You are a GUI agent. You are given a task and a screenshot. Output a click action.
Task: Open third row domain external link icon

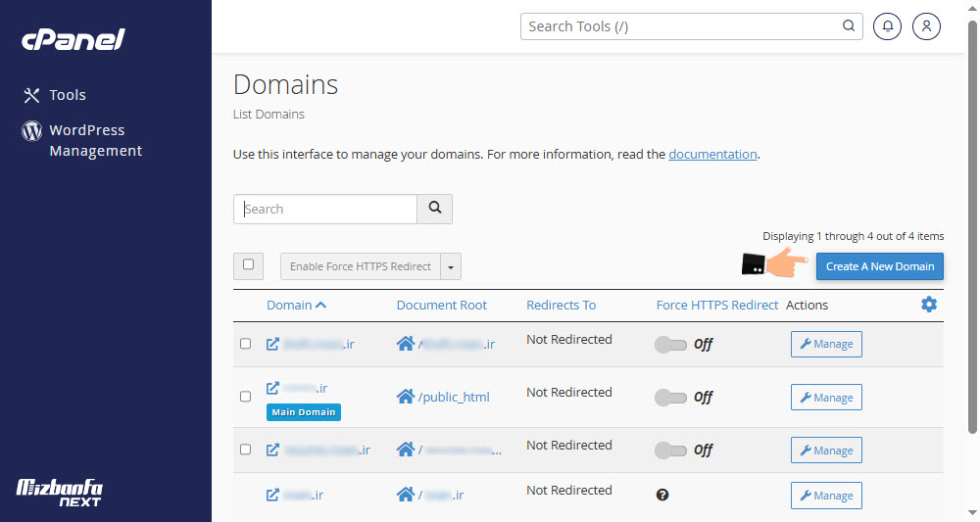[272, 450]
